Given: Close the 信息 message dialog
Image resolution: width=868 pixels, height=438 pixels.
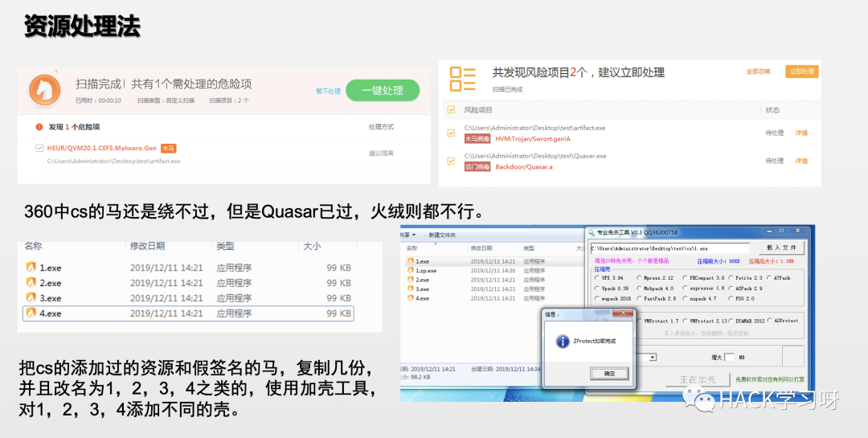Looking at the screenshot, I should (x=624, y=313).
